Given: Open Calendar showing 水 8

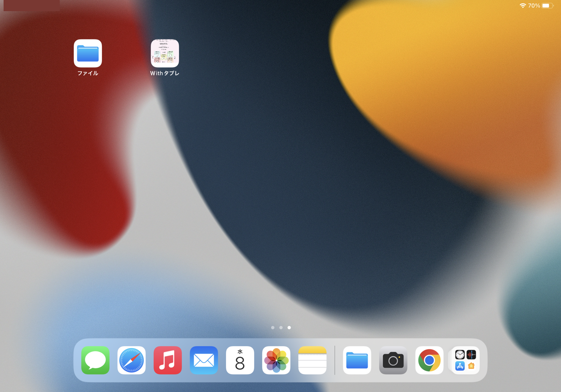Looking at the screenshot, I should coord(240,360).
